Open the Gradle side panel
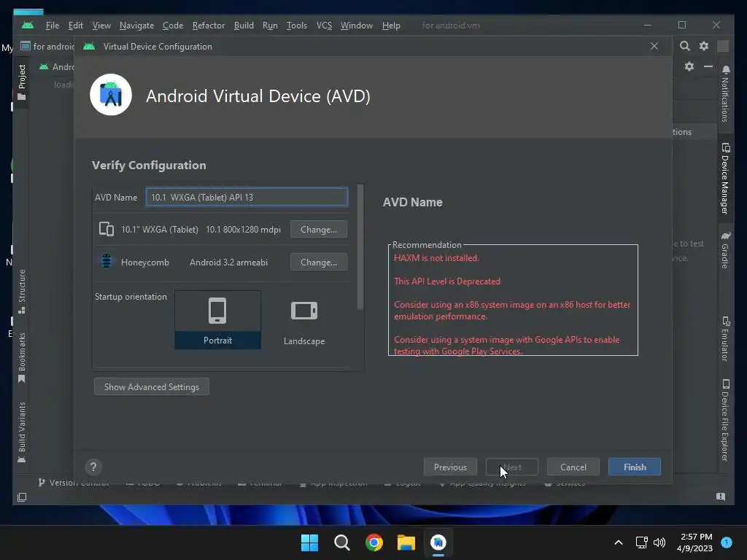This screenshot has width=747, height=560. 725,251
